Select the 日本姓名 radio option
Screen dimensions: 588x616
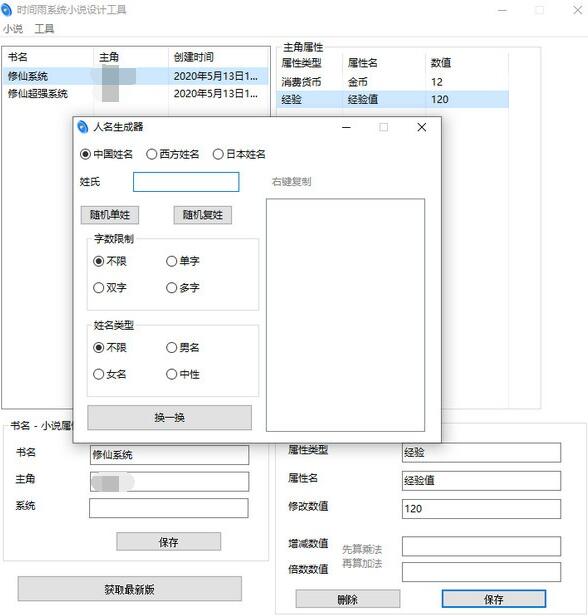tap(239, 154)
